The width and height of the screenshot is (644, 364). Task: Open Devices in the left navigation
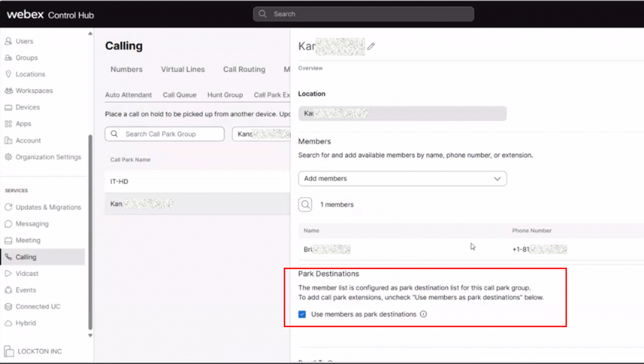tap(27, 107)
